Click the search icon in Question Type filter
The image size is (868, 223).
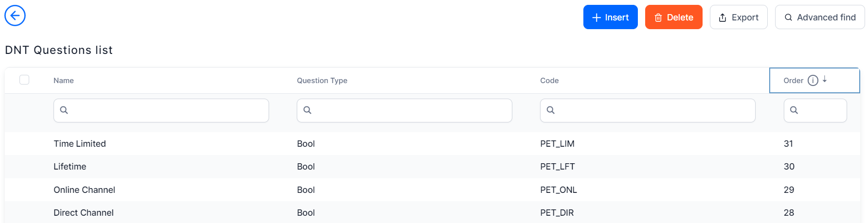pos(307,110)
